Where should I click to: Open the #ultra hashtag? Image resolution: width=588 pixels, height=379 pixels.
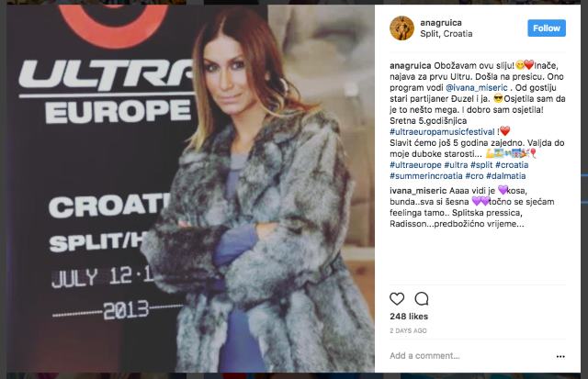[x=456, y=165]
